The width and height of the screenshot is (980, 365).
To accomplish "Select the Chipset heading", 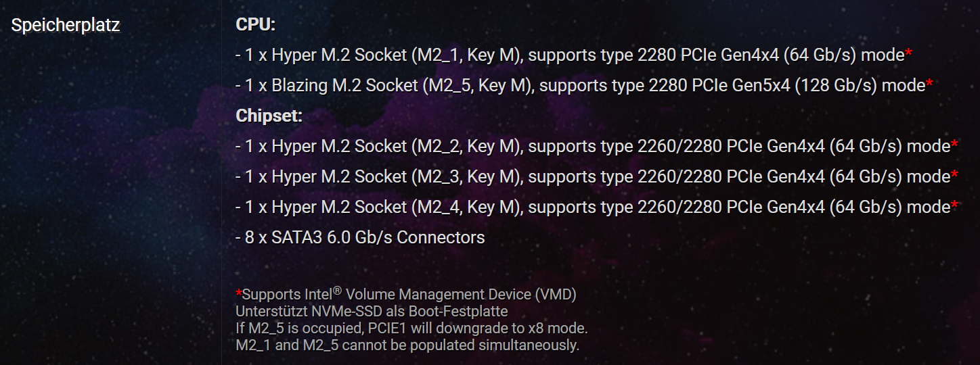I will point(269,116).
